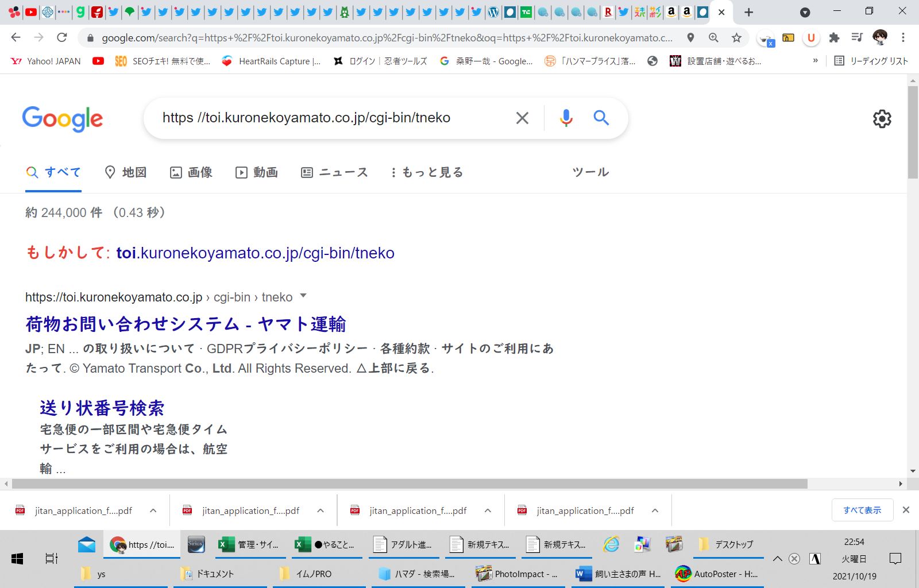Click the blue magnifier search button
The height and width of the screenshot is (588, 919).
pos(601,118)
